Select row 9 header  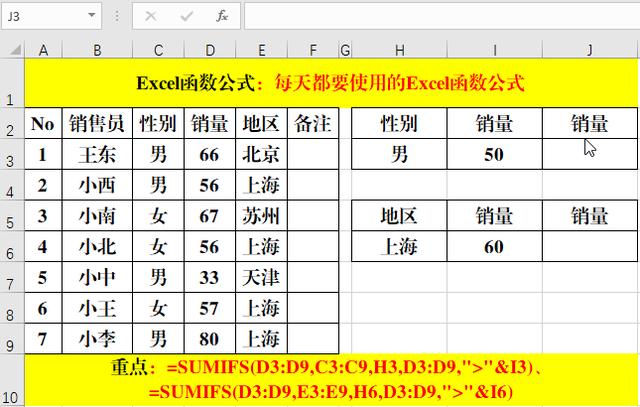point(12,339)
